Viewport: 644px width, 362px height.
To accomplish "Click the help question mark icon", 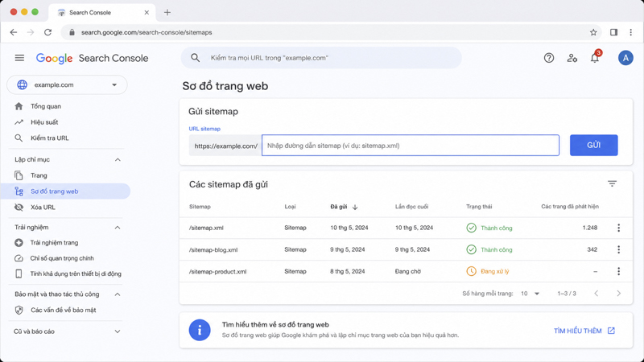I will [549, 58].
